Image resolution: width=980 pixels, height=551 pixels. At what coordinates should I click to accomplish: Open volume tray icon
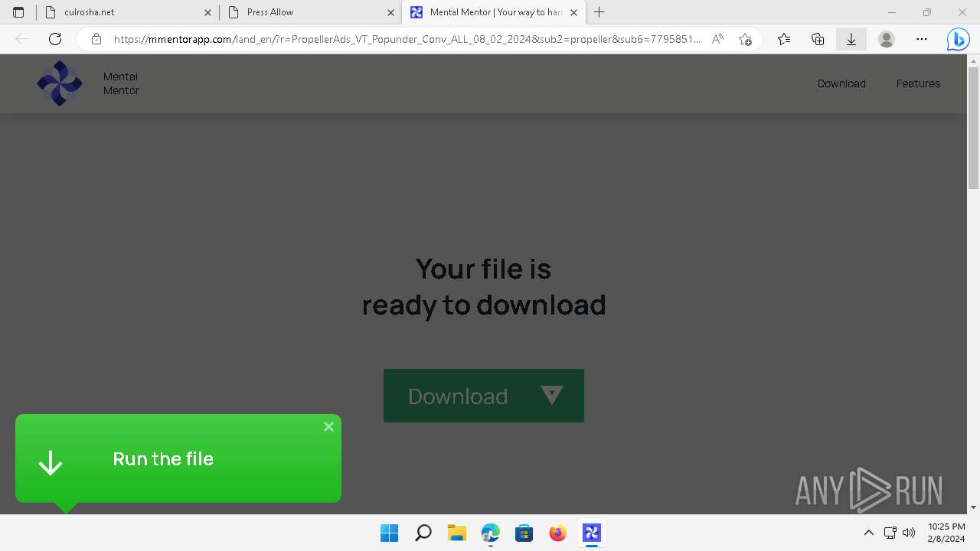tap(910, 533)
